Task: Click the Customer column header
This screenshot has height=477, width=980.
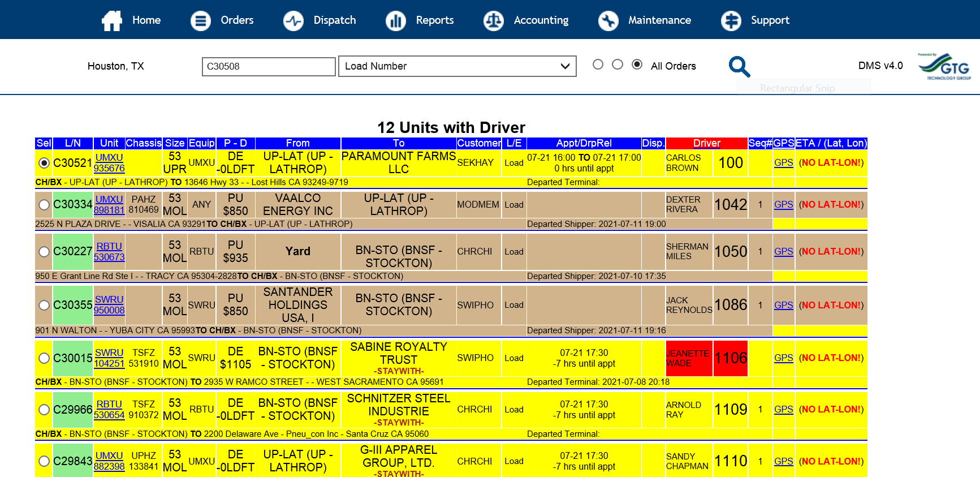Action: coord(479,143)
